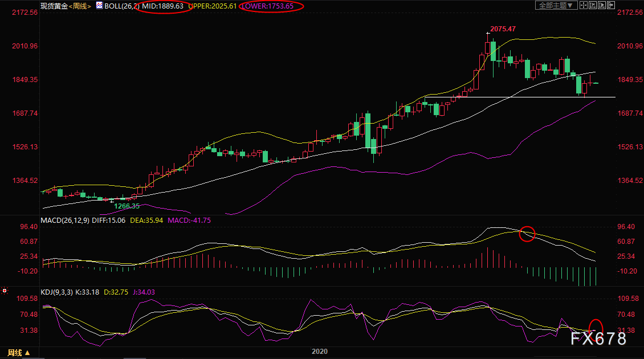Select the KDJ(9,3,3) indicator label
This screenshot has width=644, height=359.
click(56, 292)
